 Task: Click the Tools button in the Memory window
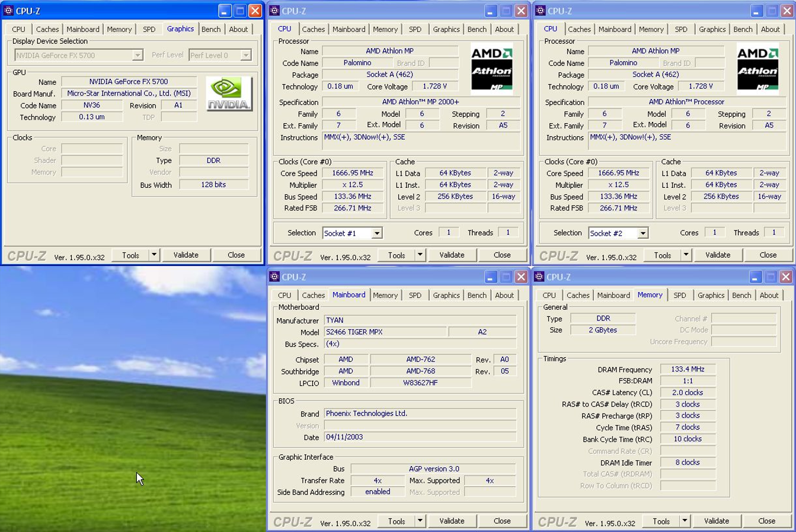661,521
